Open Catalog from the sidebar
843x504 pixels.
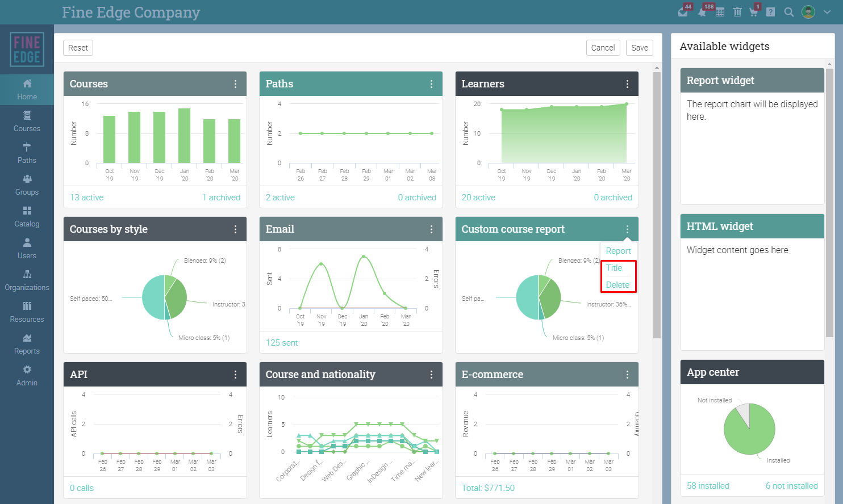pyautogui.click(x=27, y=217)
